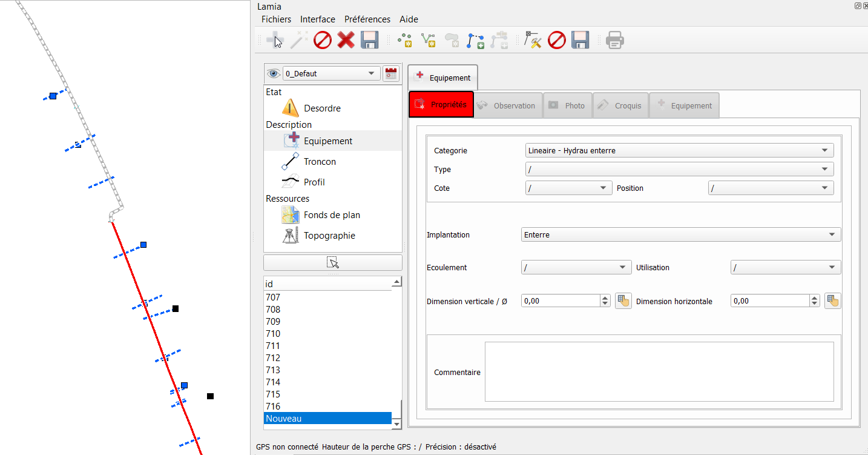Select id 713 in the list
868x455 pixels.
[328, 370]
